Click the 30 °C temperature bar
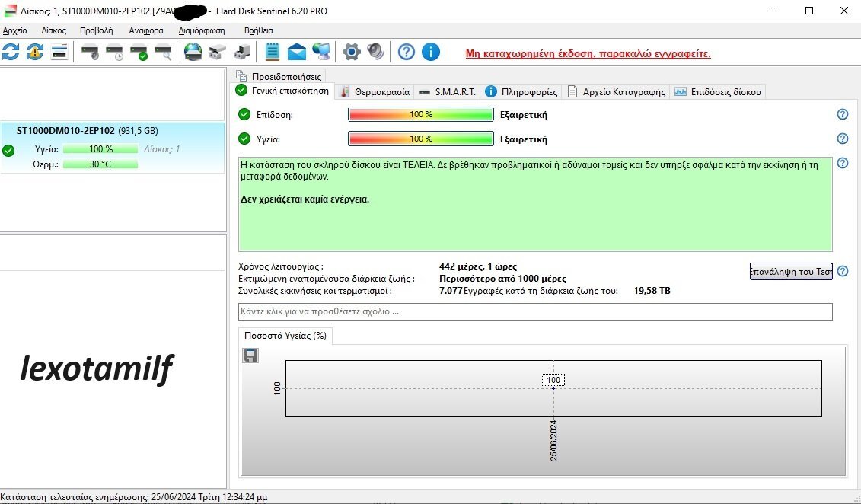The width and height of the screenshot is (861, 504). click(100, 164)
